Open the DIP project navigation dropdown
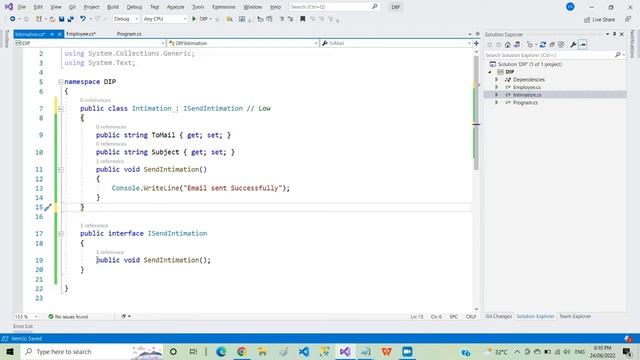 [90, 43]
